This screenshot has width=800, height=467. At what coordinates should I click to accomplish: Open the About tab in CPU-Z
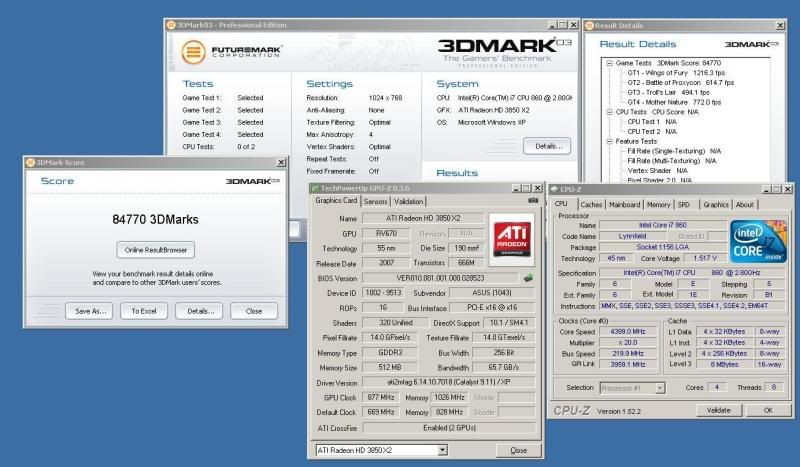coord(745,205)
